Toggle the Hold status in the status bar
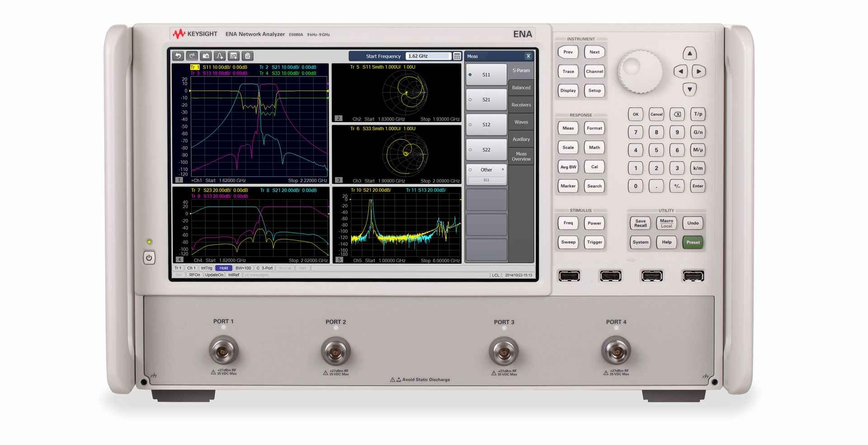Screen dimensions: 868x445 point(224,268)
